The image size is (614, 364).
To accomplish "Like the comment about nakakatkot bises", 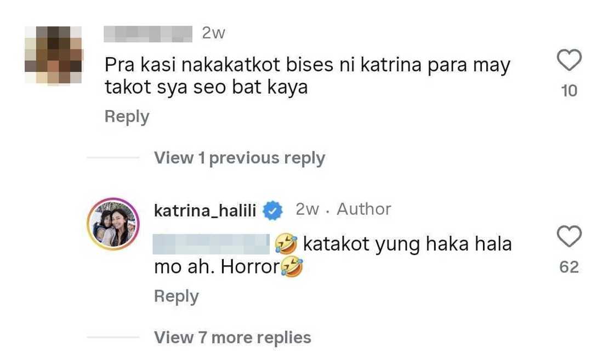I will [x=569, y=60].
